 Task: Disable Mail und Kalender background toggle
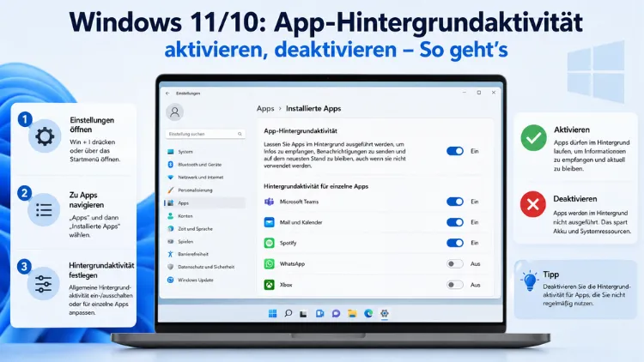(454, 222)
